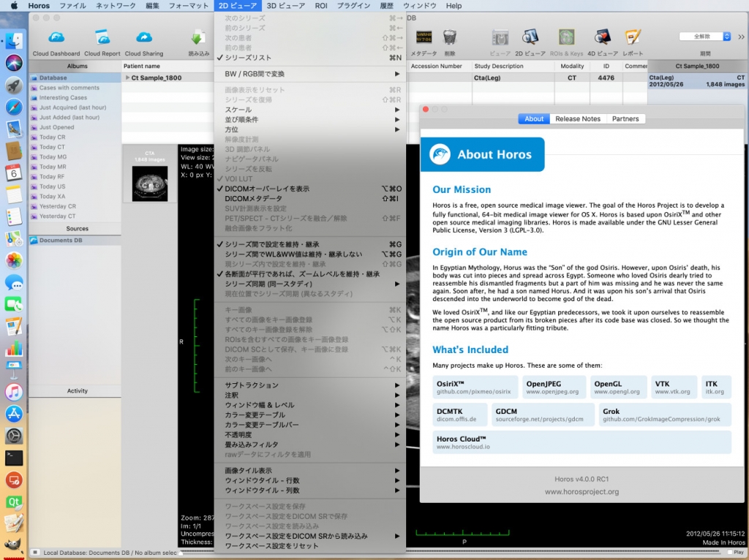The image size is (749, 560).
Task: Click the 読み込み import icon
Action: [x=198, y=38]
